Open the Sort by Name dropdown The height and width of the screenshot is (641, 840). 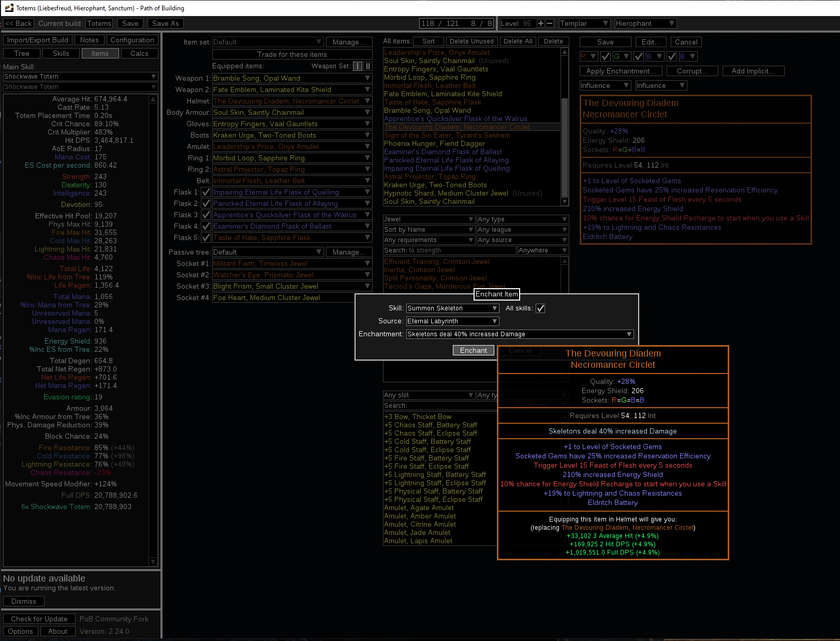click(429, 230)
